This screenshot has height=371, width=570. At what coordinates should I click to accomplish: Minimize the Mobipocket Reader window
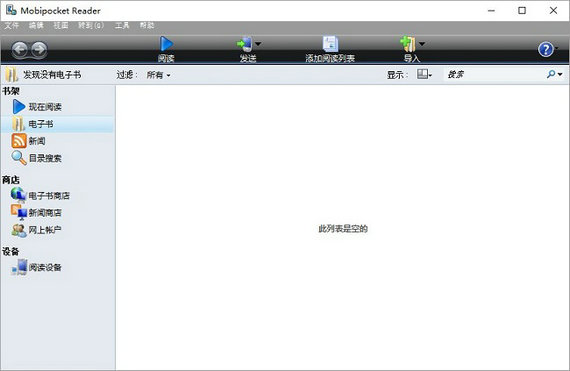coord(491,11)
